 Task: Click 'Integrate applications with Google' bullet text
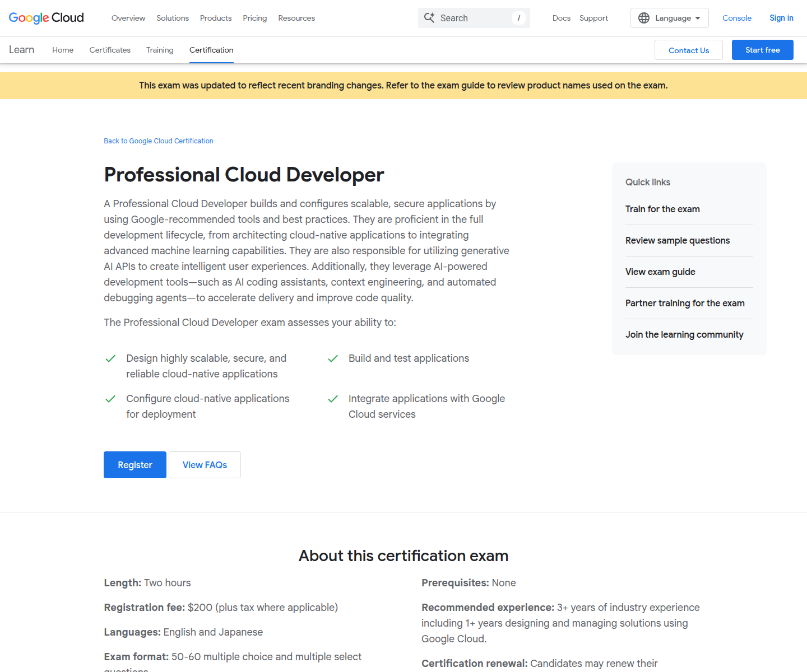pos(426,407)
